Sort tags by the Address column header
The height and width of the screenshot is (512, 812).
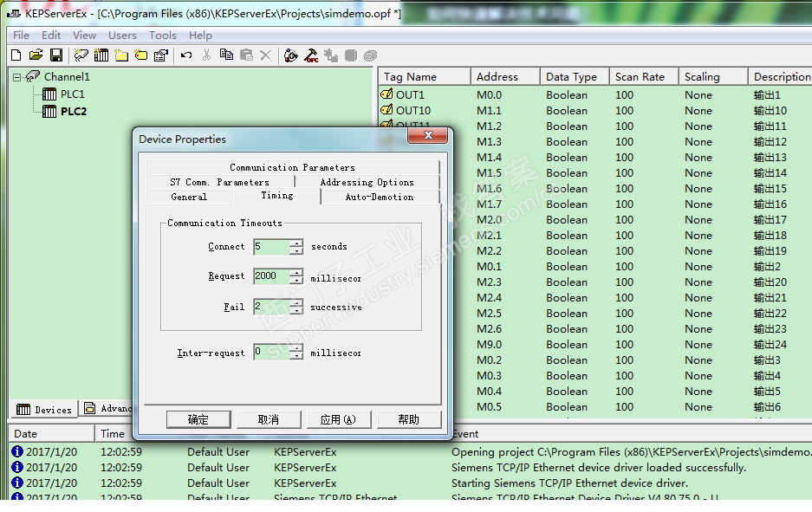505,76
